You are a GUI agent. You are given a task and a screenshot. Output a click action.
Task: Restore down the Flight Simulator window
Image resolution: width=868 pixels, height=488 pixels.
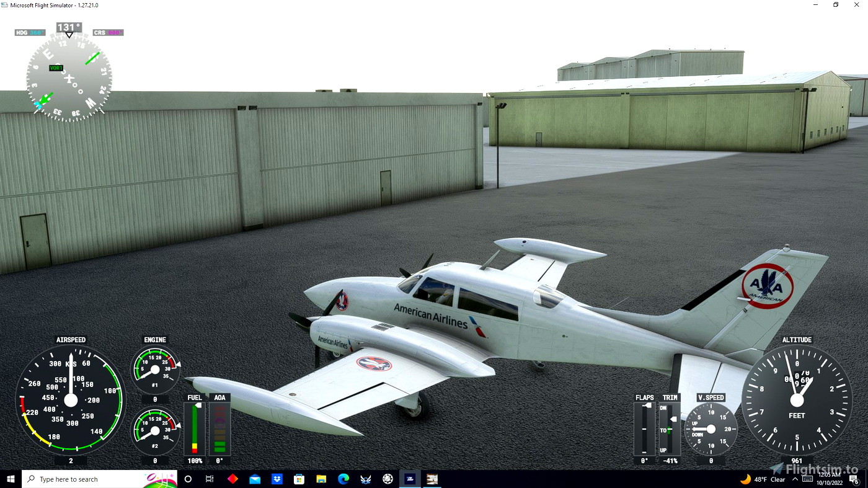coord(836,5)
